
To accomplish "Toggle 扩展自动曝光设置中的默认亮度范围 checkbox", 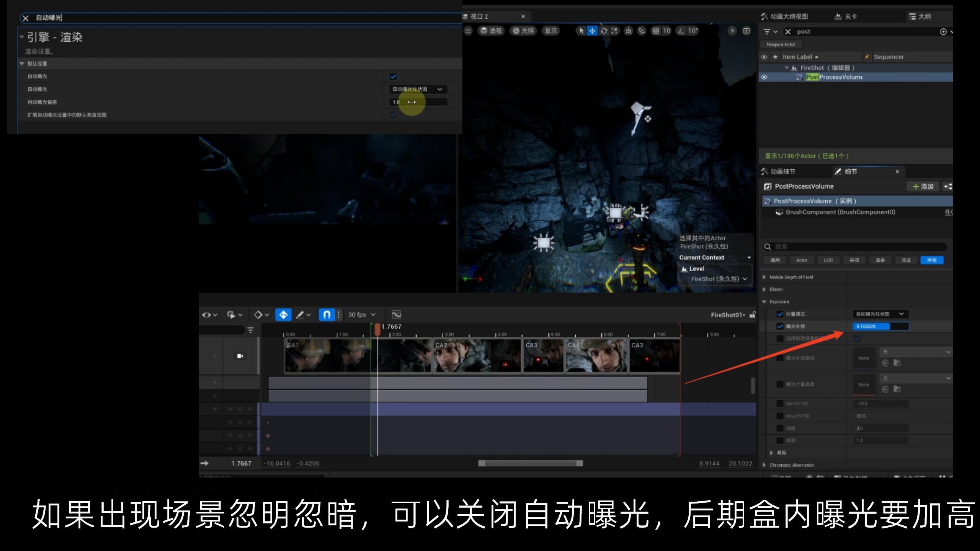I will (393, 115).
